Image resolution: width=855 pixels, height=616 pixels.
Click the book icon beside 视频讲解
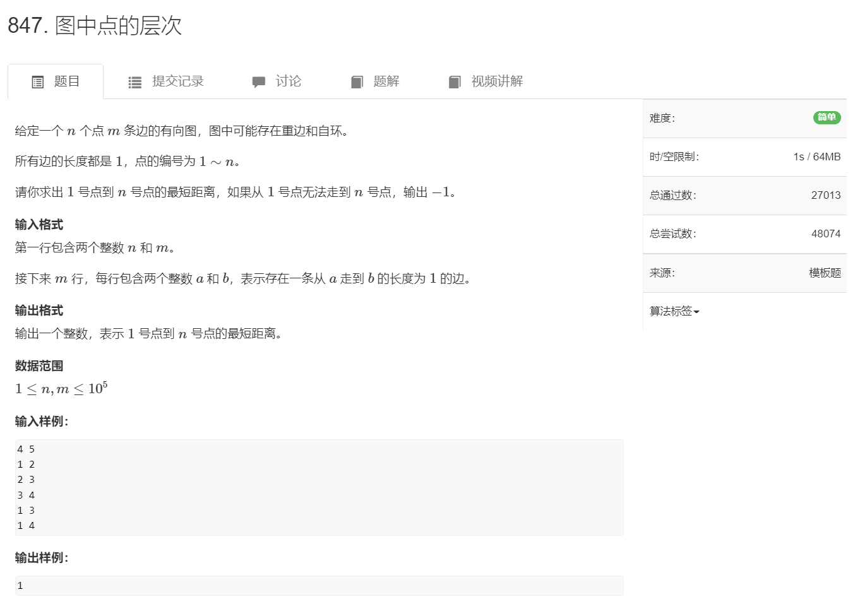tap(455, 81)
